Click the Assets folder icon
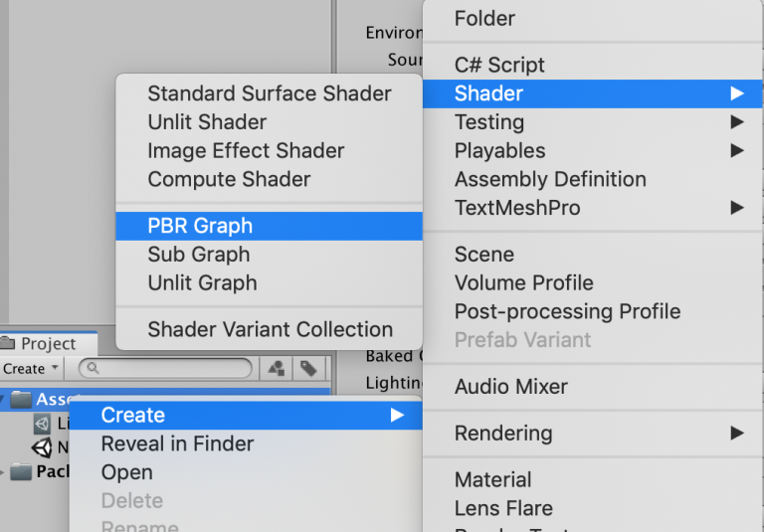764x532 pixels. point(21,400)
